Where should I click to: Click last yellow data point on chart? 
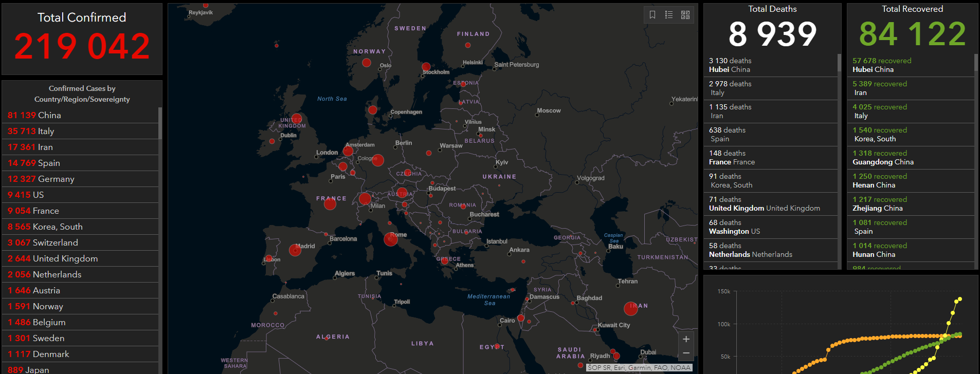959,299
